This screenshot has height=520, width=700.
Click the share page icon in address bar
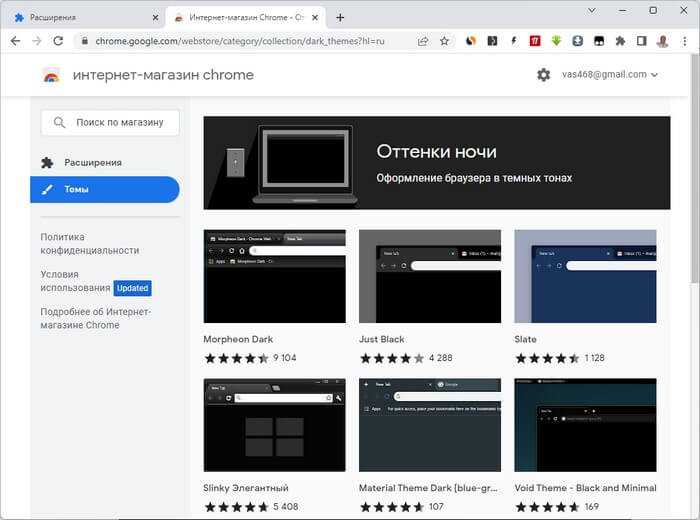coord(423,41)
